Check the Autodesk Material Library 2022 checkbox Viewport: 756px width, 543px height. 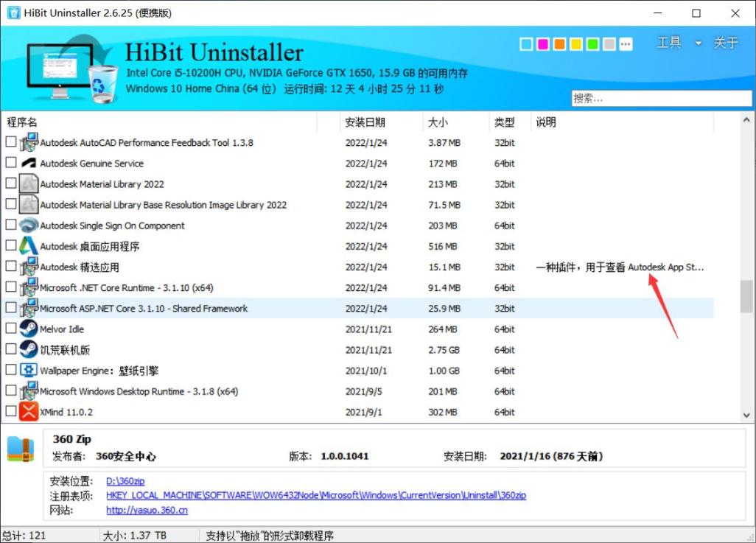tap(10, 183)
